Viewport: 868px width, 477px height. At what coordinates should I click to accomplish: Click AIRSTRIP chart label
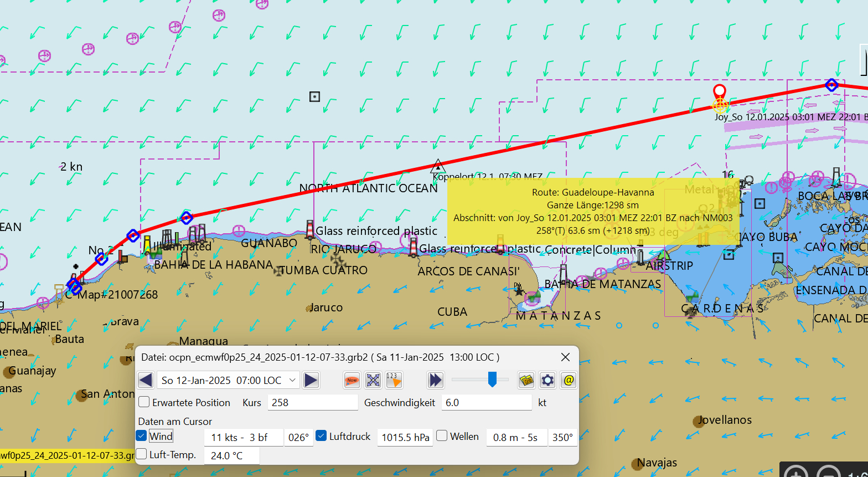pos(669,266)
